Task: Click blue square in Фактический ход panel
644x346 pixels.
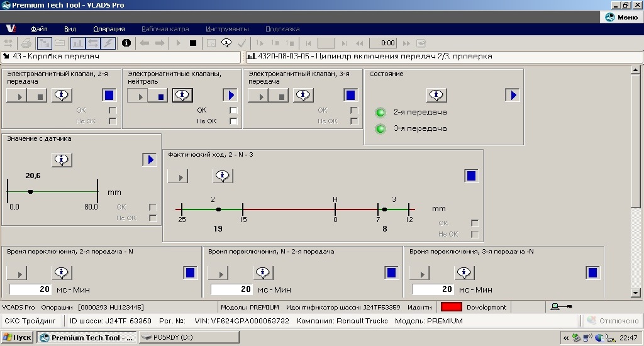Action: [x=471, y=176]
